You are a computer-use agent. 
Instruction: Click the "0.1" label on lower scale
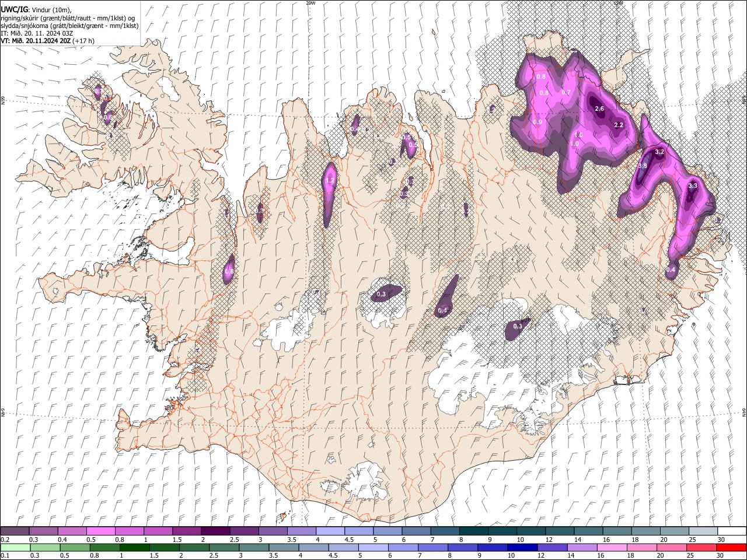[x=4, y=556]
